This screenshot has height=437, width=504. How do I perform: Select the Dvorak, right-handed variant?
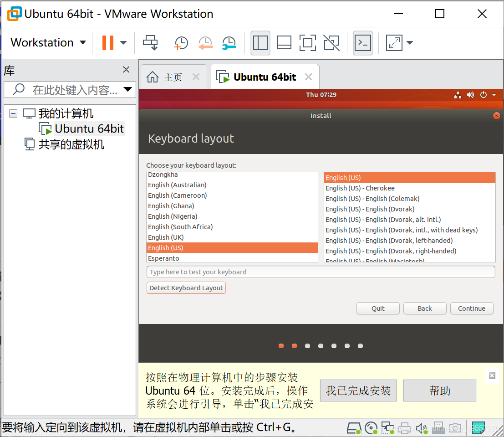[x=409, y=251]
